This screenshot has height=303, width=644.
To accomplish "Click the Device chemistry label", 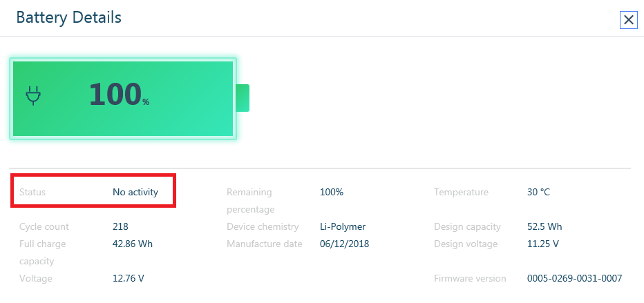I will point(263,227).
